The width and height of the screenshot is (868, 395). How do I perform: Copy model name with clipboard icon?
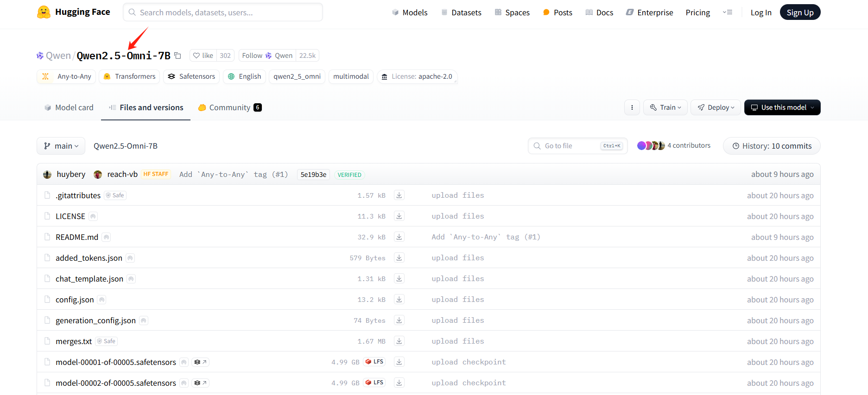point(177,56)
